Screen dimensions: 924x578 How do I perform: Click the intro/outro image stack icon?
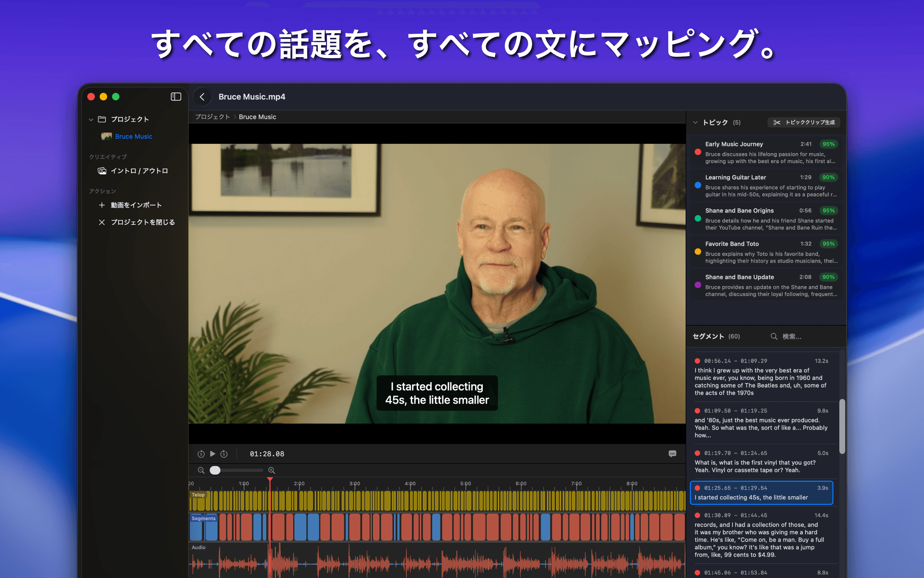[x=102, y=171]
